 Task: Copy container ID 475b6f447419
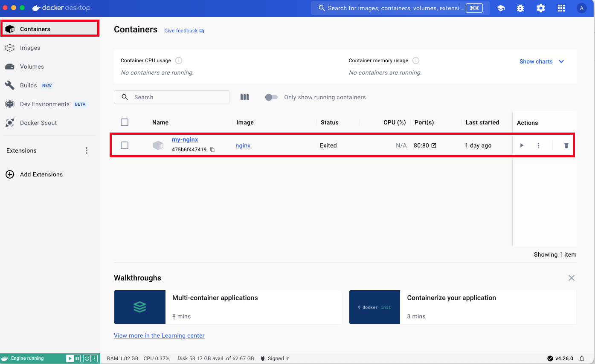point(212,150)
